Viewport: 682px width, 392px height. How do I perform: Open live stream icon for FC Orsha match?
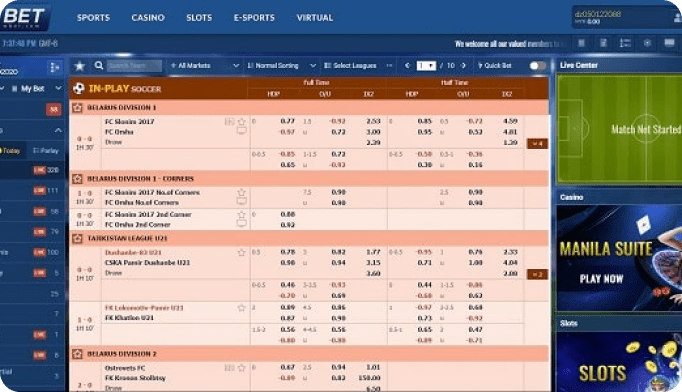coord(241,131)
